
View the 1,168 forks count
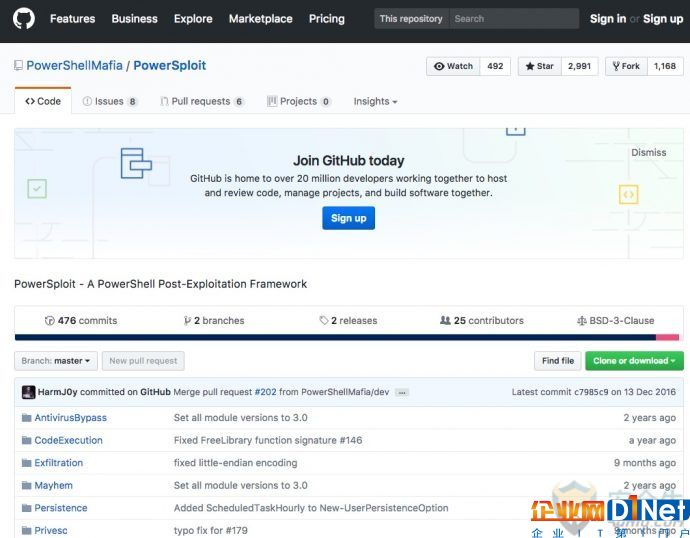pyautogui.click(x=664, y=66)
